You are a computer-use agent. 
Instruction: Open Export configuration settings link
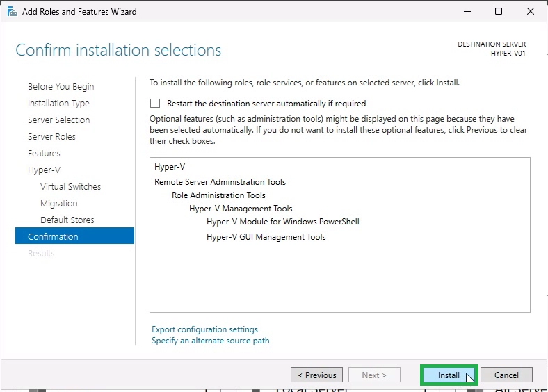(x=204, y=329)
